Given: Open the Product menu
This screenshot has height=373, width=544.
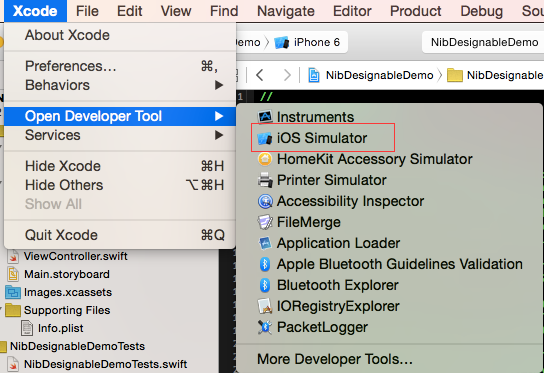Looking at the screenshot, I should (416, 11).
